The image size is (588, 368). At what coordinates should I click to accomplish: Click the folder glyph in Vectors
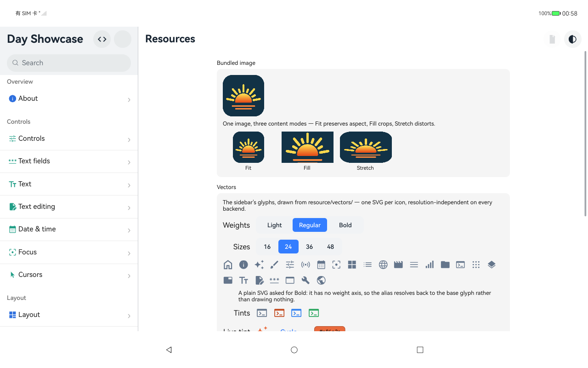(445, 264)
